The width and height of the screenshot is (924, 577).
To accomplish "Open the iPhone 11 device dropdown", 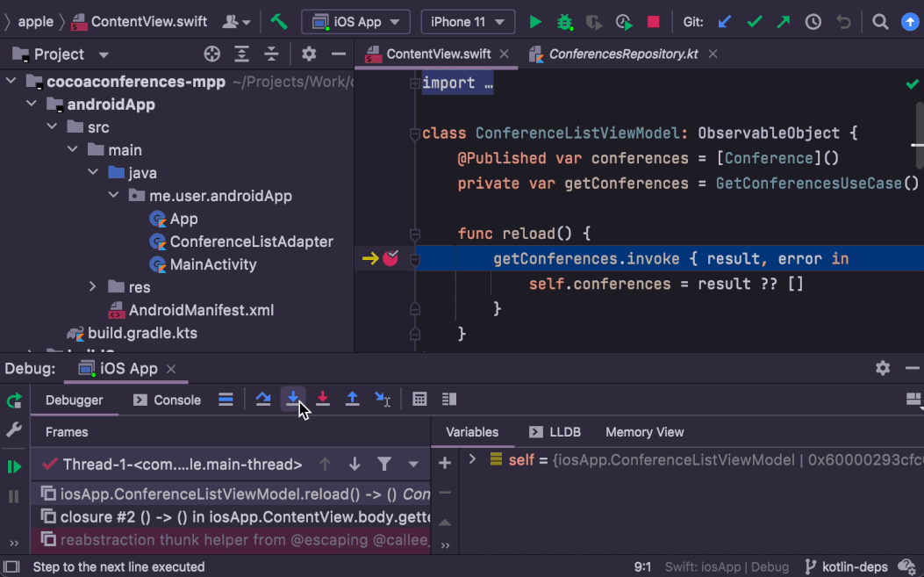I will click(x=468, y=22).
